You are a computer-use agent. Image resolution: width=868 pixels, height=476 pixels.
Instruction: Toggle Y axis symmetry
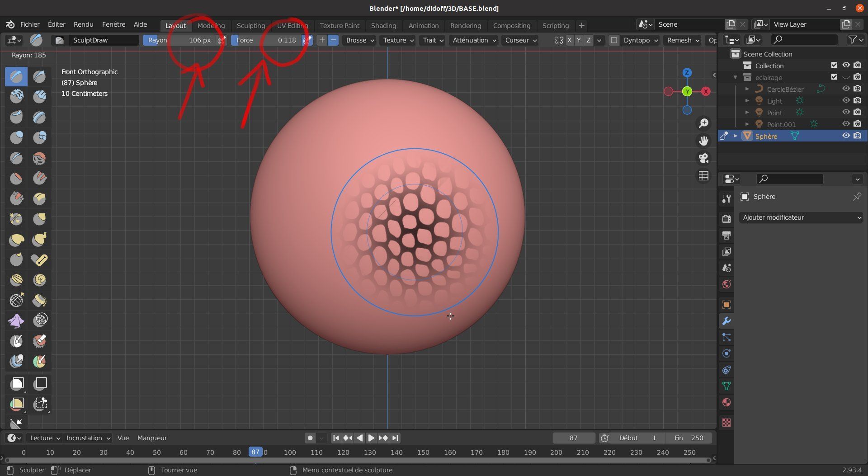click(579, 40)
